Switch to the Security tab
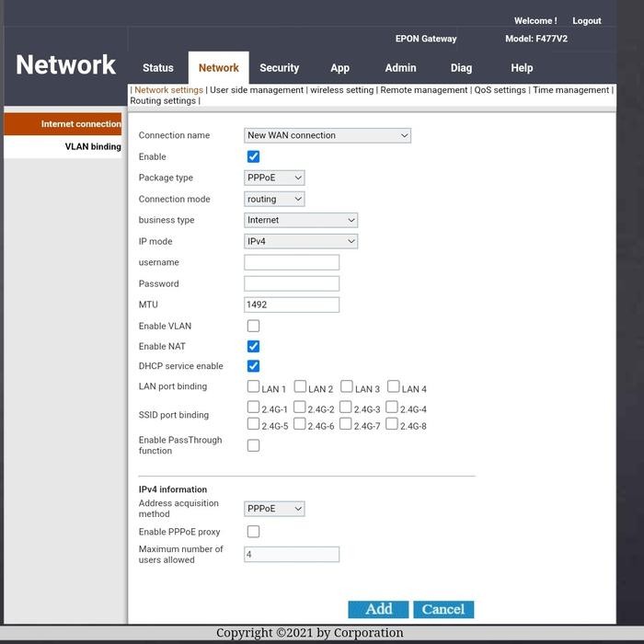This screenshot has width=644, height=644. click(x=279, y=68)
